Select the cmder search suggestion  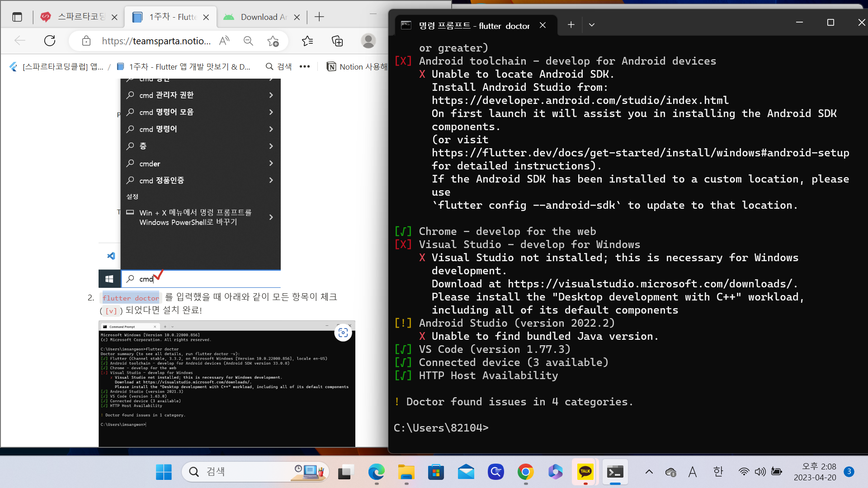click(x=201, y=164)
